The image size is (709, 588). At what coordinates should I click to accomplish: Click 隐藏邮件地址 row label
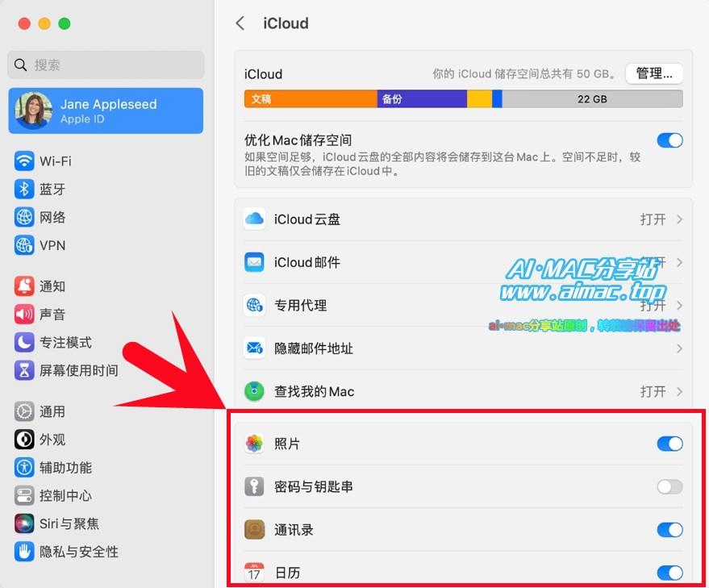click(x=313, y=348)
